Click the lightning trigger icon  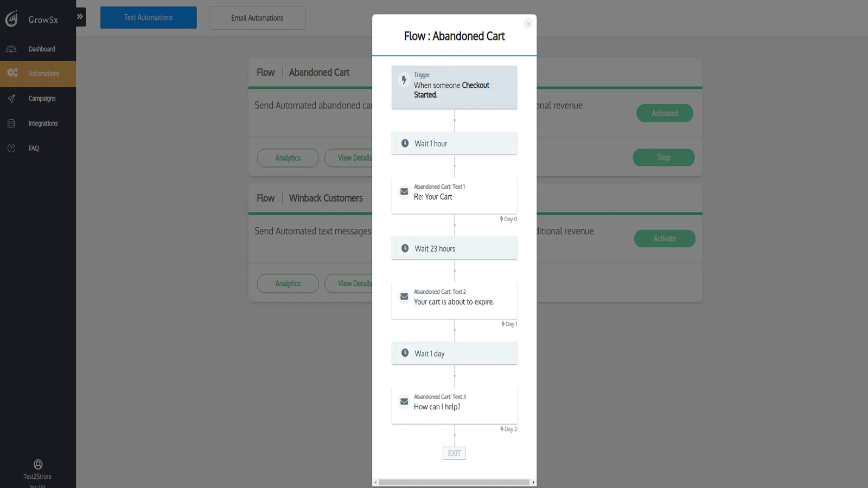404,80
